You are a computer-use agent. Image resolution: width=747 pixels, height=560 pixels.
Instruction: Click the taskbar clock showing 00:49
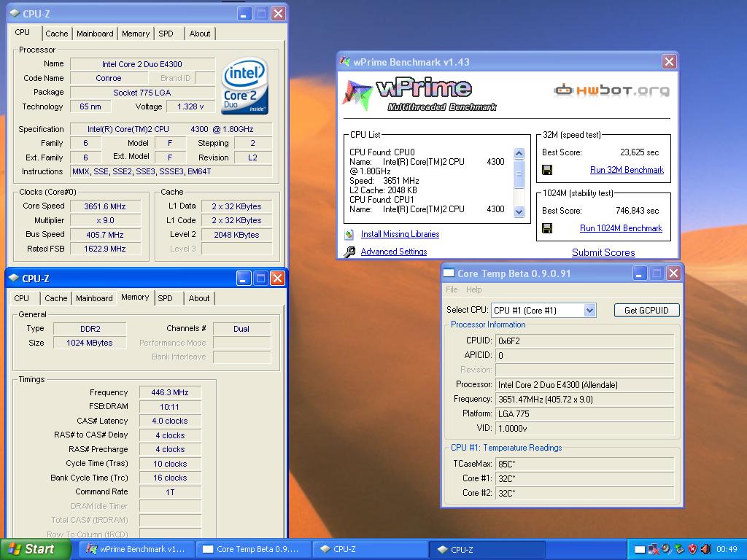(727, 549)
